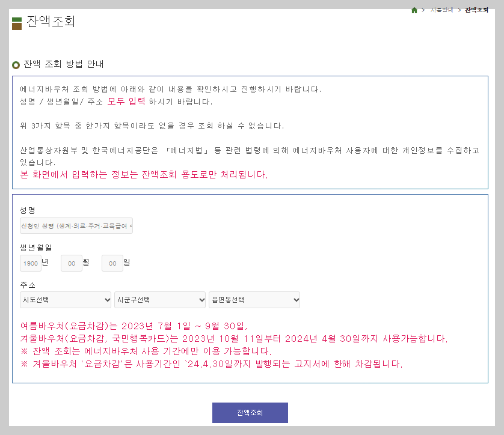Image resolution: width=504 pixels, height=435 pixels.
Task: Expand the 읍면동선택 dropdown
Action: coord(254,299)
